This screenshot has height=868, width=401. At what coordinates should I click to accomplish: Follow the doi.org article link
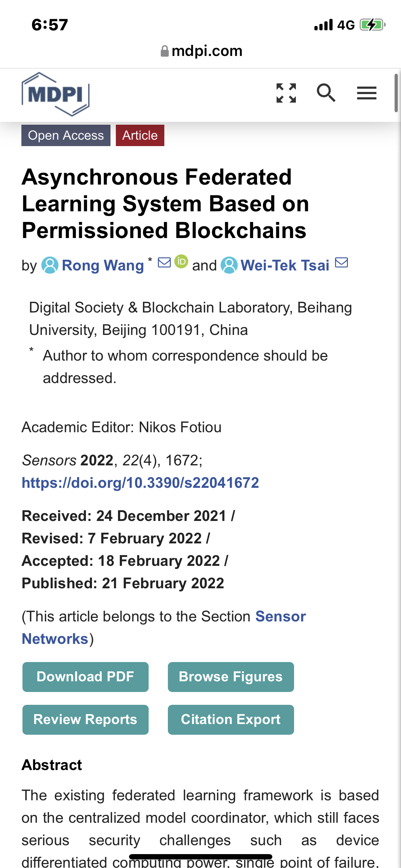[x=140, y=483]
